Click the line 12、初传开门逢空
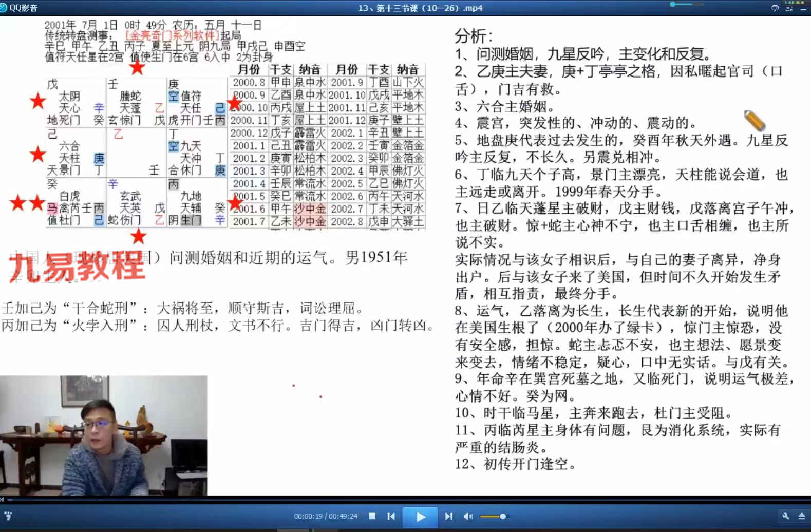811x532 pixels. (515, 464)
